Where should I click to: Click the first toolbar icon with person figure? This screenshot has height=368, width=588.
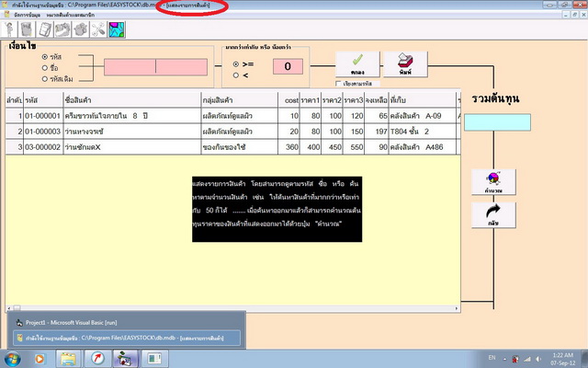coord(9,30)
